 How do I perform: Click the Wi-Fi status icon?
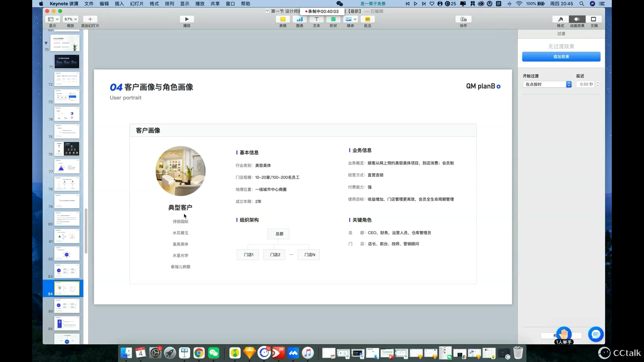[519, 4]
